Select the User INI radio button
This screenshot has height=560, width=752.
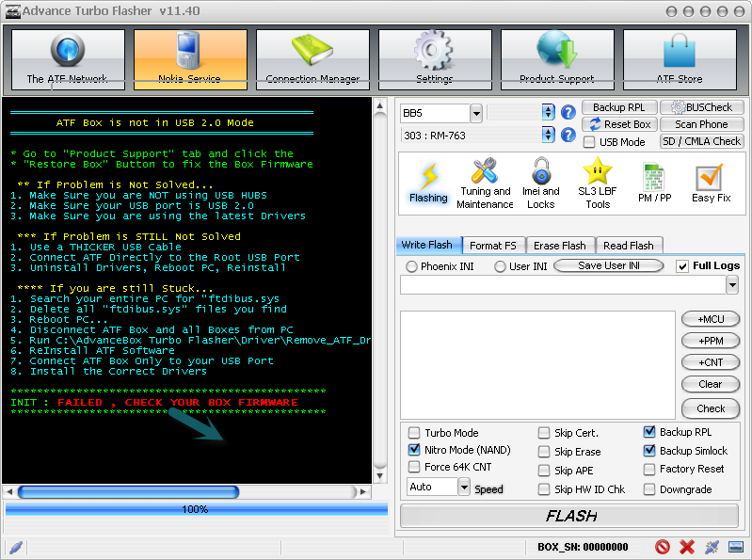[x=500, y=266]
